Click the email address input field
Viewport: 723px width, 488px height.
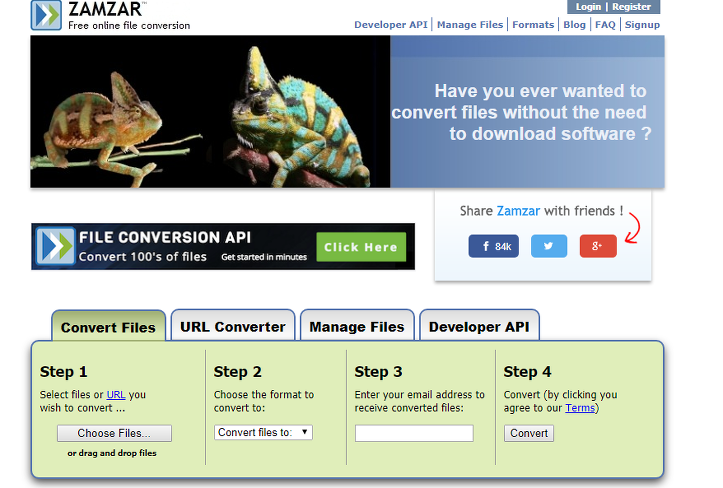(x=414, y=433)
